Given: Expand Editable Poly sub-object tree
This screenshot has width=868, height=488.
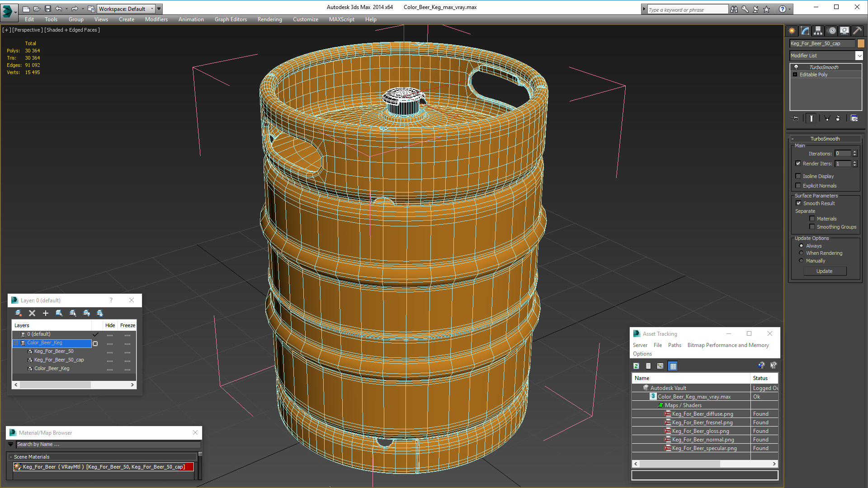Looking at the screenshot, I should click(x=795, y=75).
